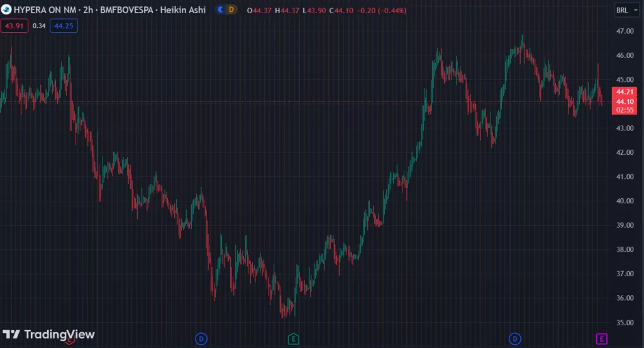The height and width of the screenshot is (348, 644).
Task: Click the 43.00 price scale label
Action: (x=625, y=128)
